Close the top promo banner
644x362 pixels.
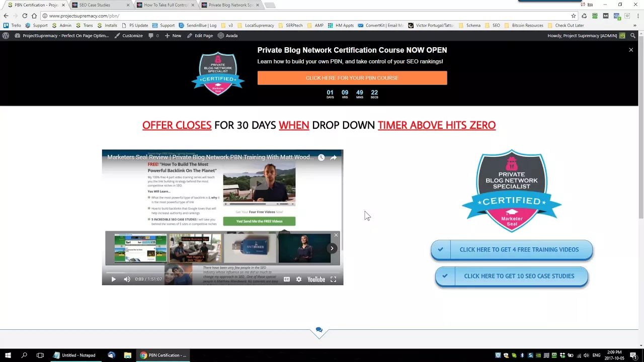(631, 50)
